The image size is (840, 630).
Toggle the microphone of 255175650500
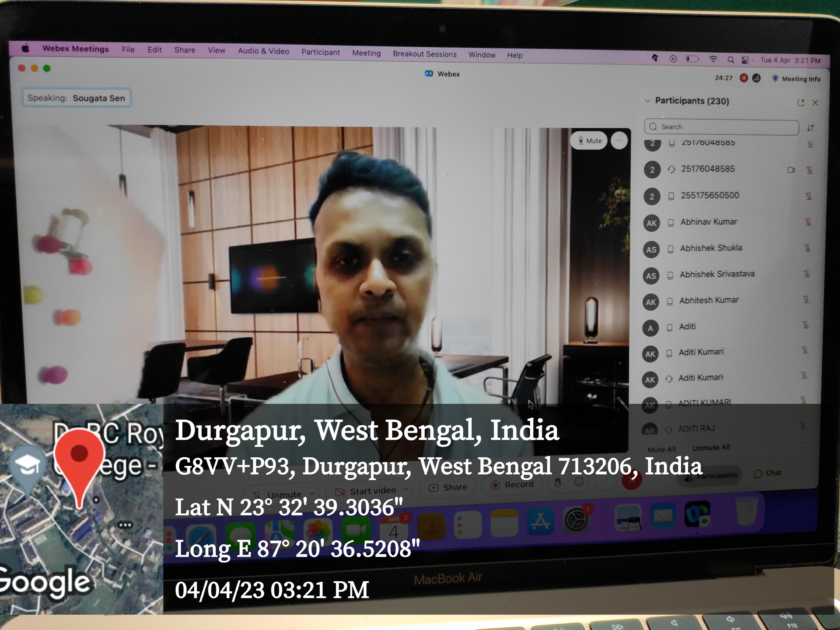808,196
